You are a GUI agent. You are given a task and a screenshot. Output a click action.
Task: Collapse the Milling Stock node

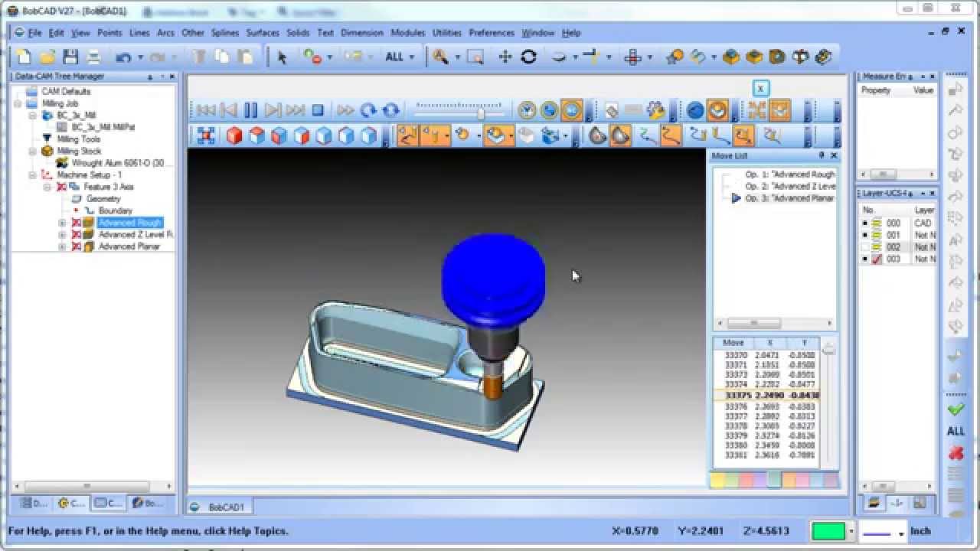click(33, 151)
